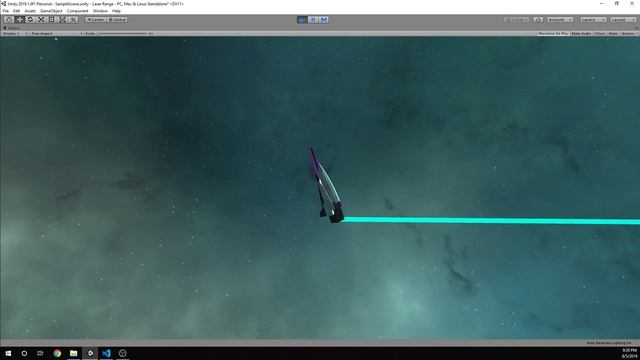640x360 pixels.
Task: Select the Rect Transform tool
Action: click(51, 20)
